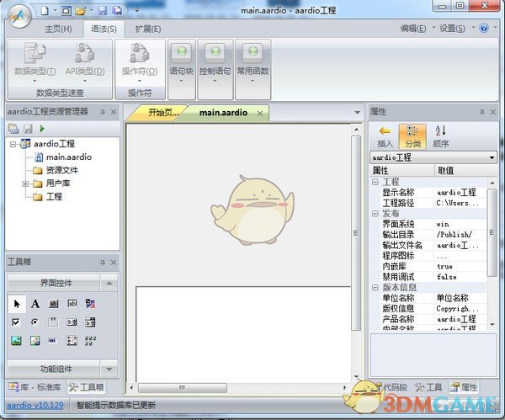
Task: Select the static text label control
Action: (35, 304)
